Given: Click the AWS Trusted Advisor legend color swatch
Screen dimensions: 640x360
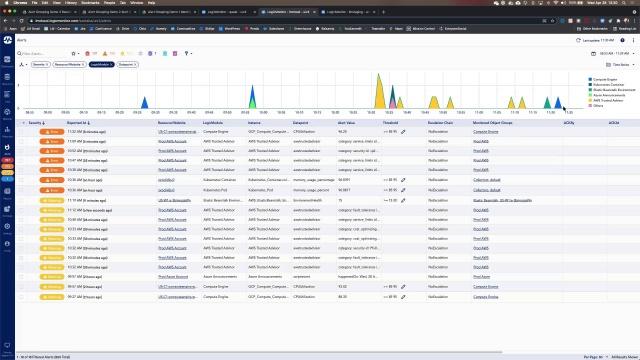Looking at the screenshot, I should click(x=590, y=100).
